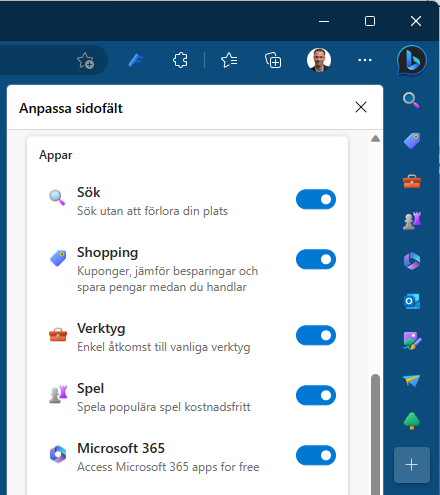Switch off the Verktyg toggle

pyautogui.click(x=316, y=335)
